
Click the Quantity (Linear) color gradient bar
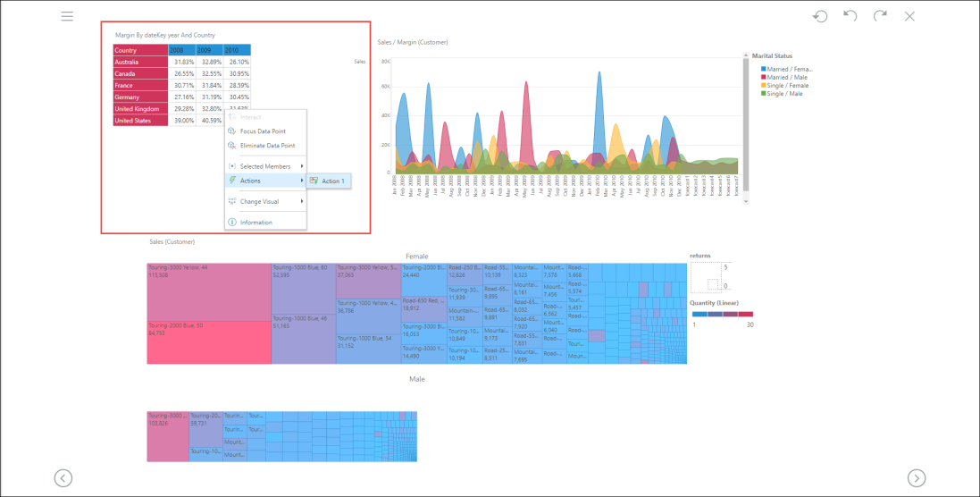tap(723, 315)
